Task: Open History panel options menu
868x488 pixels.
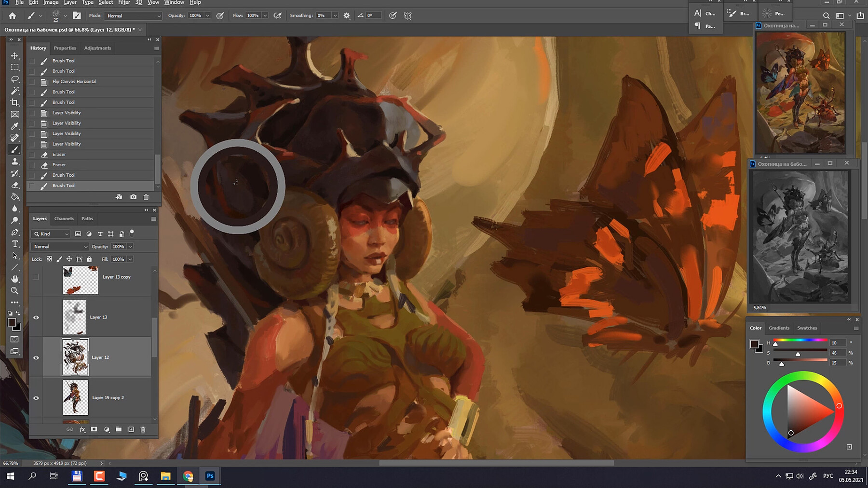Action: tap(156, 48)
